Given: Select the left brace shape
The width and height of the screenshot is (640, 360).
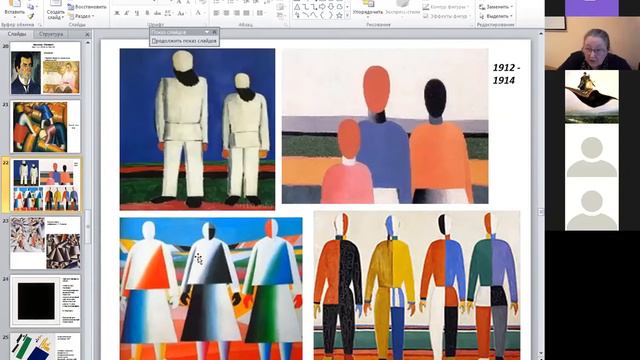Looking at the screenshot, I should [x=322, y=16].
